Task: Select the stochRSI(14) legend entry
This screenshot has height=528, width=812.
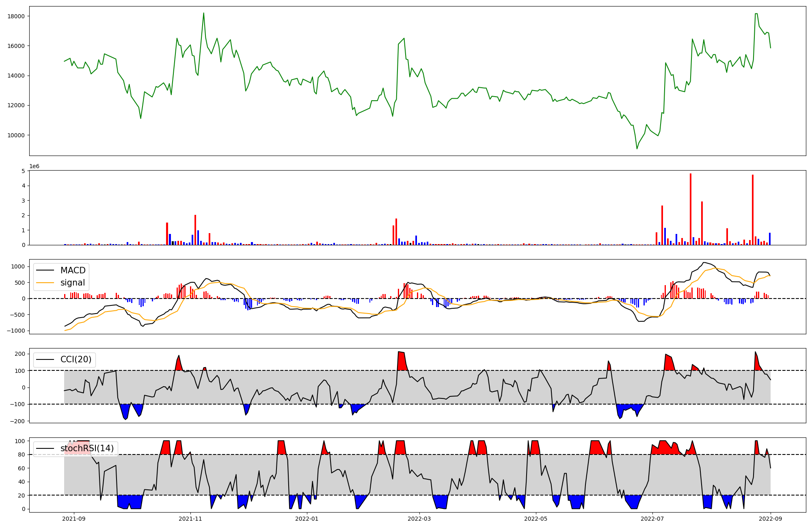Action: (87, 448)
